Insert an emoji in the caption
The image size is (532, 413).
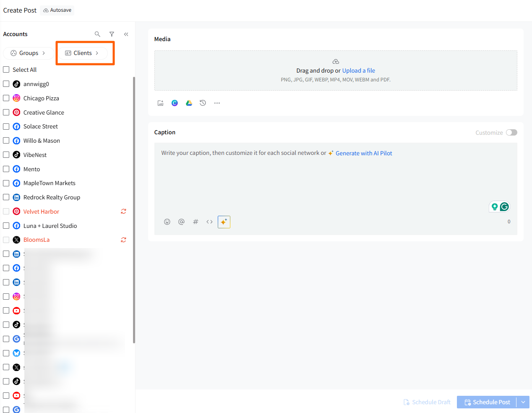pos(167,222)
